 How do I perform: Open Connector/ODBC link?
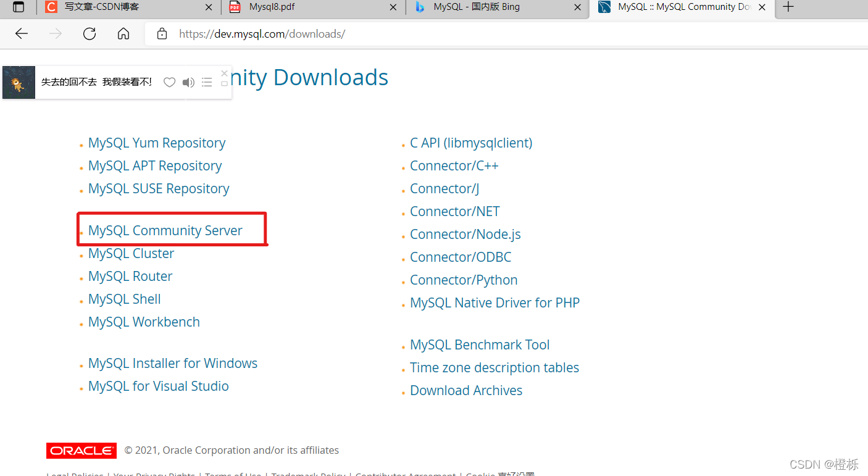461,257
